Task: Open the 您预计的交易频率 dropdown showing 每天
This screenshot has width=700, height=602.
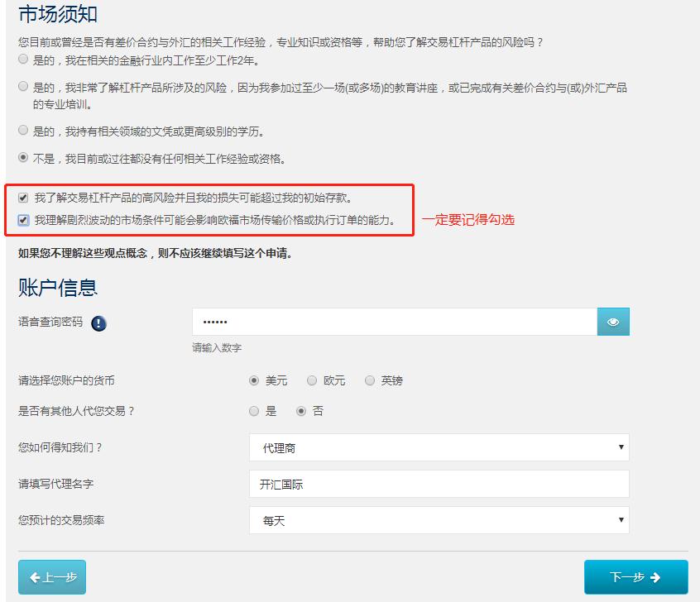Action: point(439,519)
